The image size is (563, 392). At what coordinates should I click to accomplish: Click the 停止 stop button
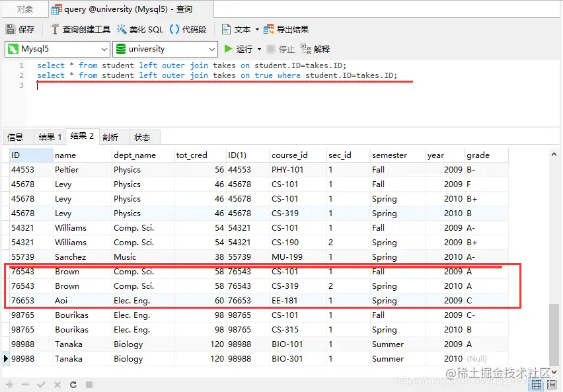(x=281, y=49)
